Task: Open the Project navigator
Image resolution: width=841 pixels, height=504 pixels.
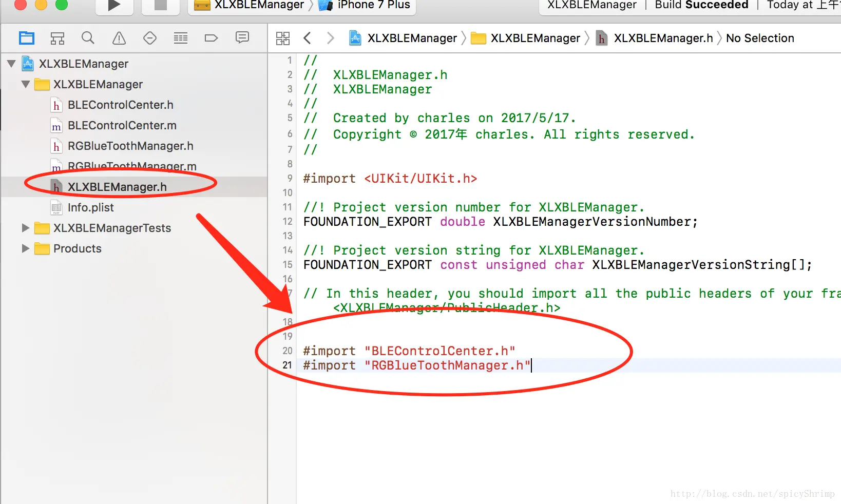Action: pos(27,38)
